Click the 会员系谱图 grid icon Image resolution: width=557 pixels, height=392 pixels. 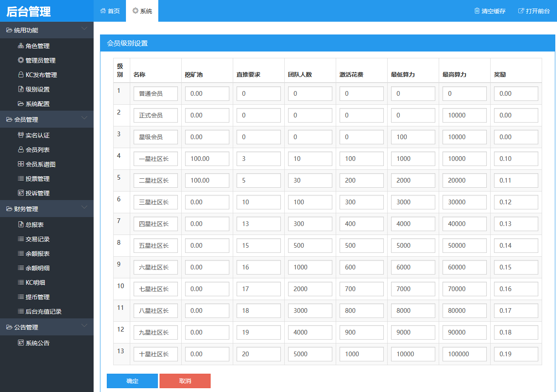(20, 164)
